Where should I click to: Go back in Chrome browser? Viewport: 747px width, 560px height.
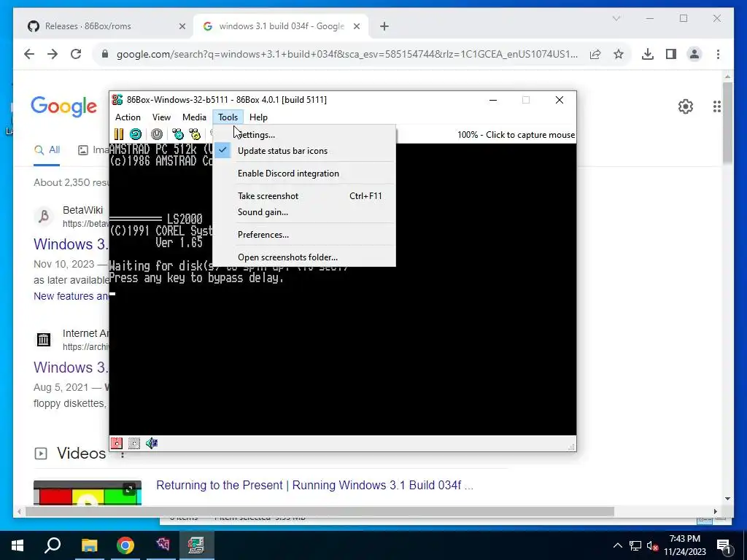point(29,54)
